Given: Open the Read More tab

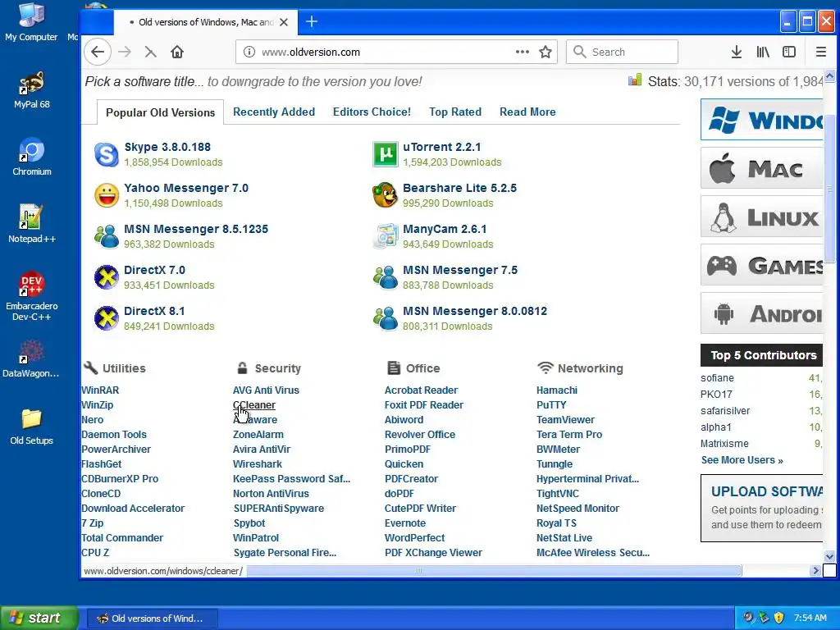Looking at the screenshot, I should coord(527,112).
